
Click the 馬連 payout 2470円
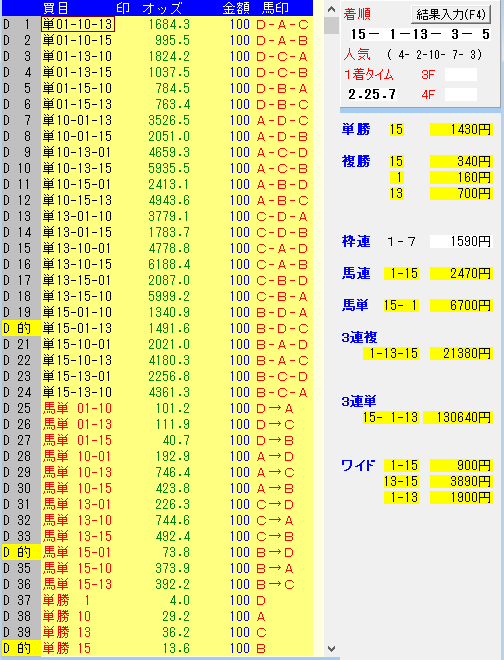pos(461,273)
